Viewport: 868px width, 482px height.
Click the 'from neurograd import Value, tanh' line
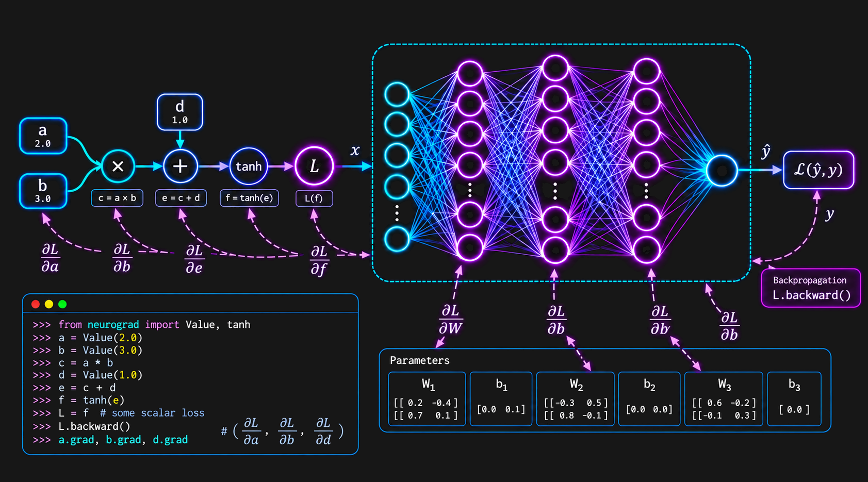click(x=154, y=325)
